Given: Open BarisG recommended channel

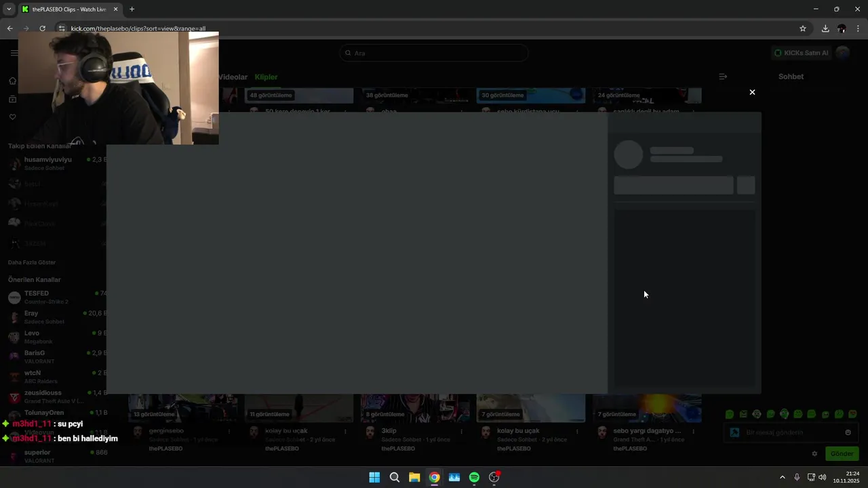Looking at the screenshot, I should click(57, 357).
